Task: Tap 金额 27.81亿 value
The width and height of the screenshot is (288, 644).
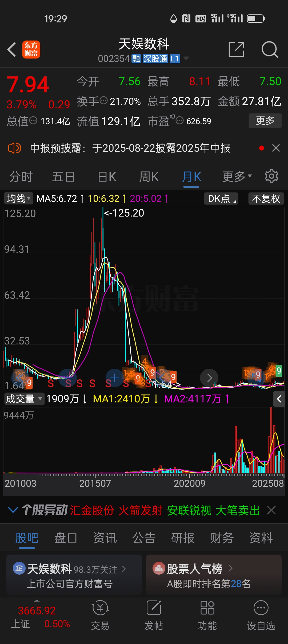Action: pos(250,101)
